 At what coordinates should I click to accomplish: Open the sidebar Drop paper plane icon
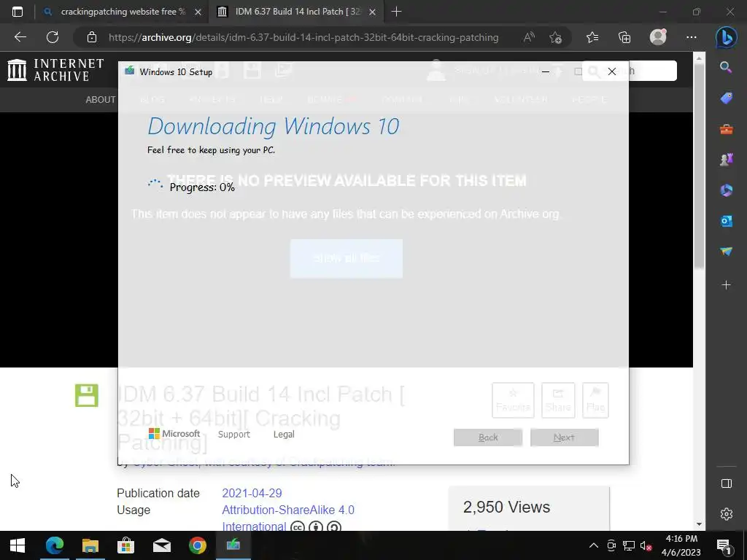point(726,252)
